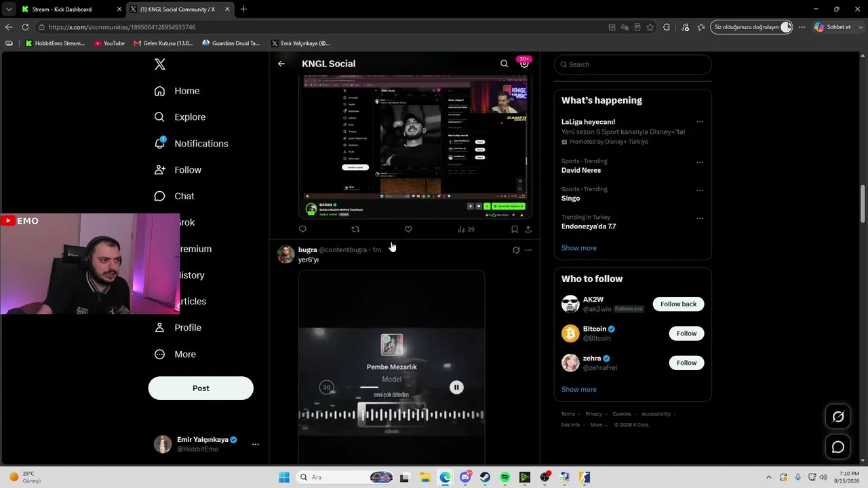
Task: Follow the Bitcoin account
Action: coord(686,333)
